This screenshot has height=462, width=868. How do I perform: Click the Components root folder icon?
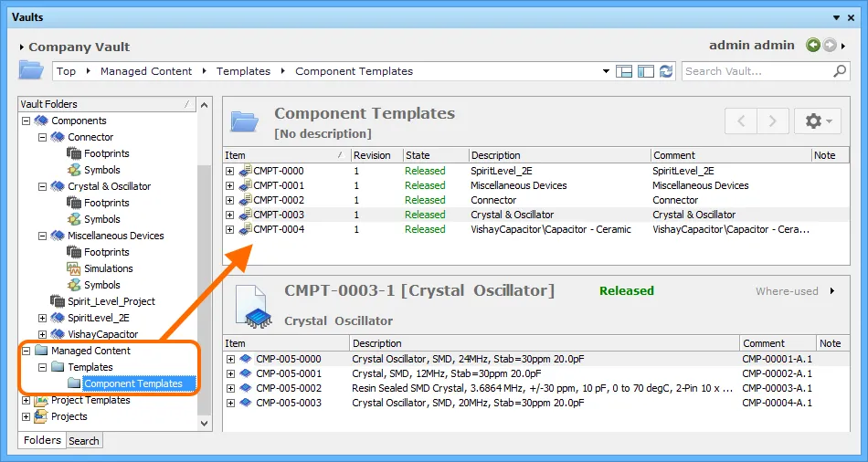coord(41,121)
